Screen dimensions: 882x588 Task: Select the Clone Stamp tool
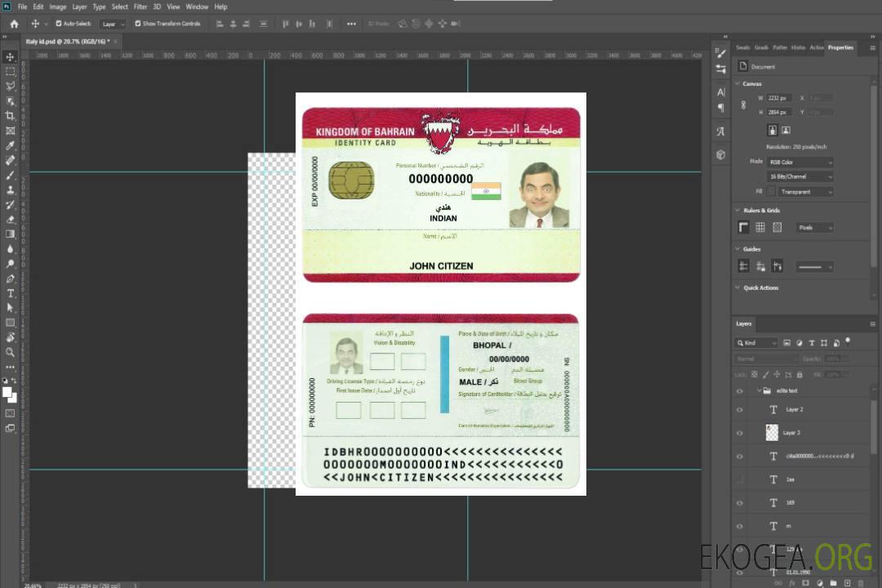click(x=10, y=189)
